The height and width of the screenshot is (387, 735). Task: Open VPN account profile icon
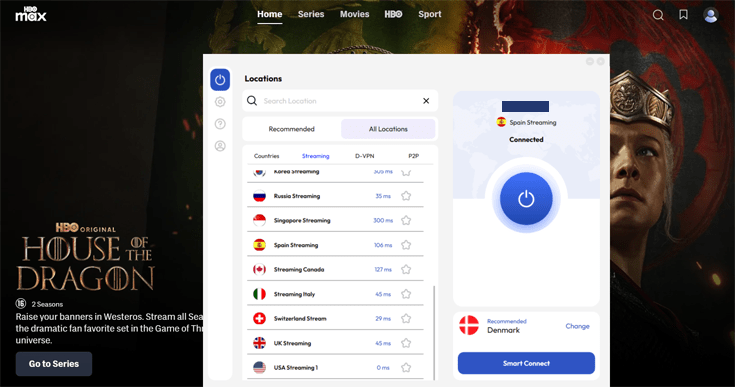click(220, 146)
